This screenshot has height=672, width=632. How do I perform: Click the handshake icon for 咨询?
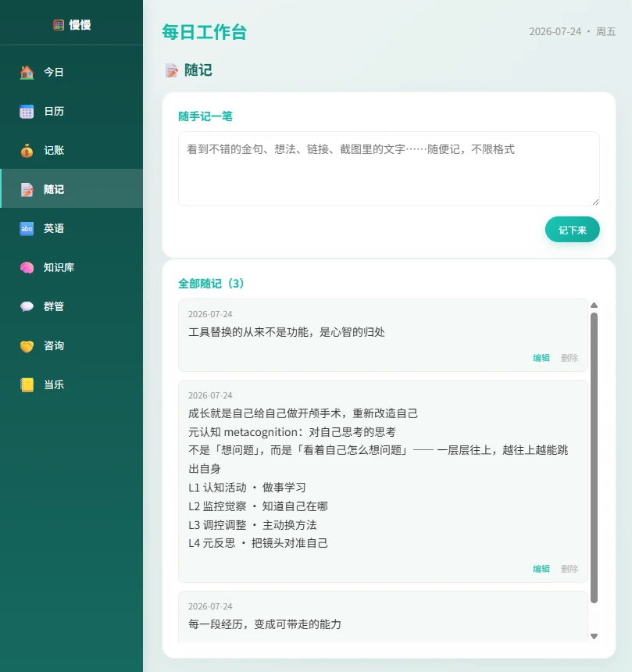27,345
